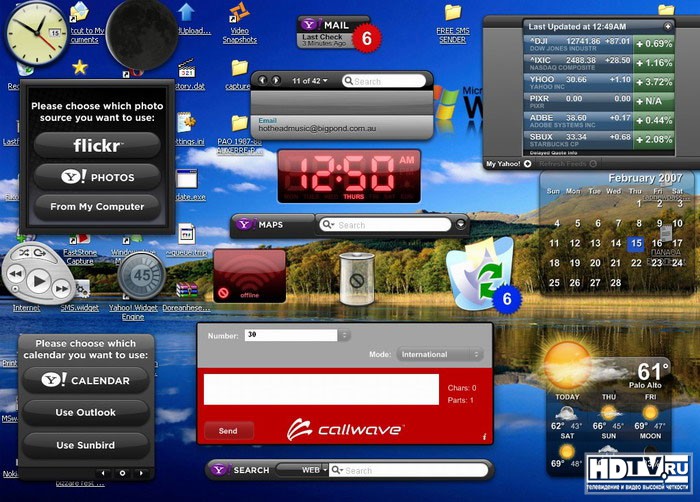700x502 pixels.
Task: Select From My Computer photo source
Action: [x=97, y=207]
